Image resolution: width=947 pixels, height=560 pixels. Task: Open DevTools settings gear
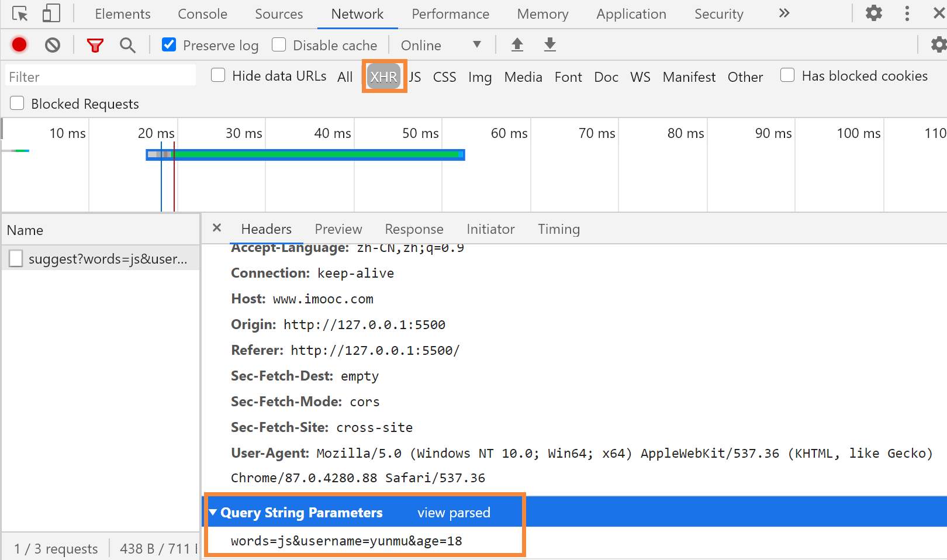pos(873,13)
